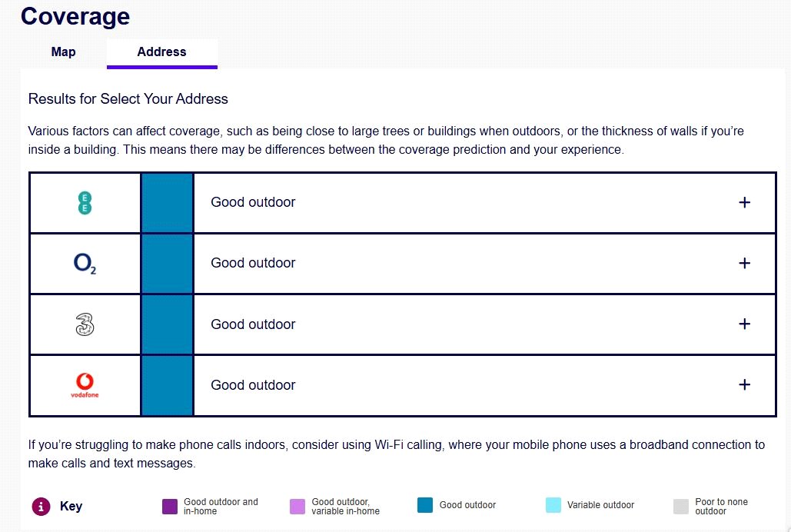The height and width of the screenshot is (532, 791).
Task: Click the purple Good outdoor and in-home swatch
Action: 170,506
